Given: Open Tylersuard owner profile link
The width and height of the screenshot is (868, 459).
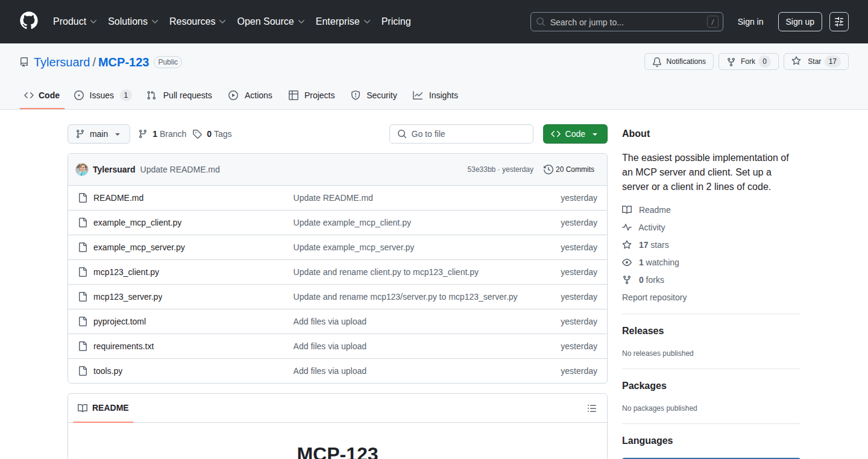Looking at the screenshot, I should click(61, 62).
